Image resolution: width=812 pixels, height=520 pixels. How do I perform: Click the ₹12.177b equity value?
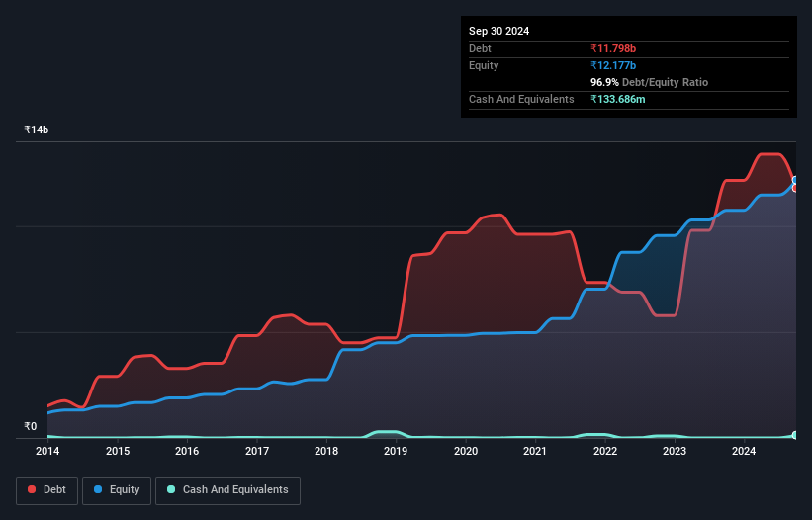613,65
